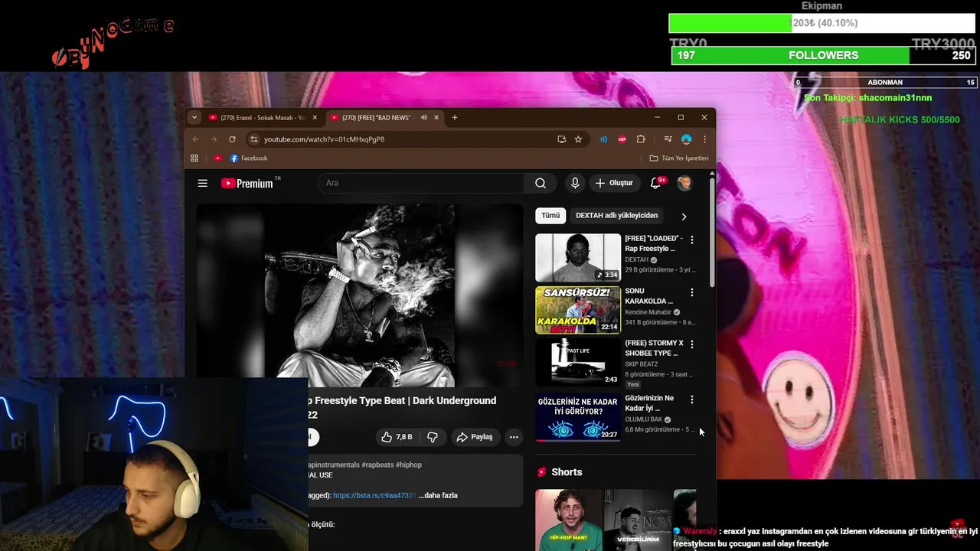Open options for the Gözlerinizin Ne Kadar video
This screenshot has height=551, width=980.
[x=691, y=399]
